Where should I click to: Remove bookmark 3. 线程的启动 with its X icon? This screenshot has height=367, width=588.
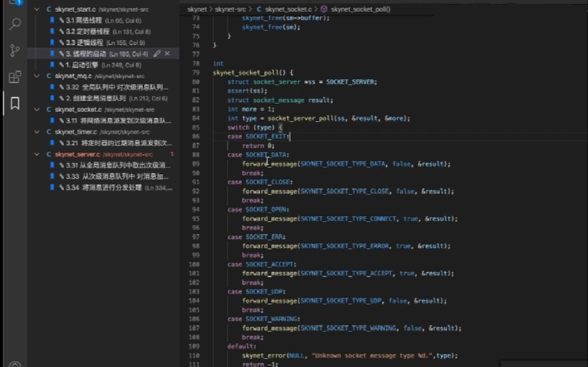tap(167, 54)
